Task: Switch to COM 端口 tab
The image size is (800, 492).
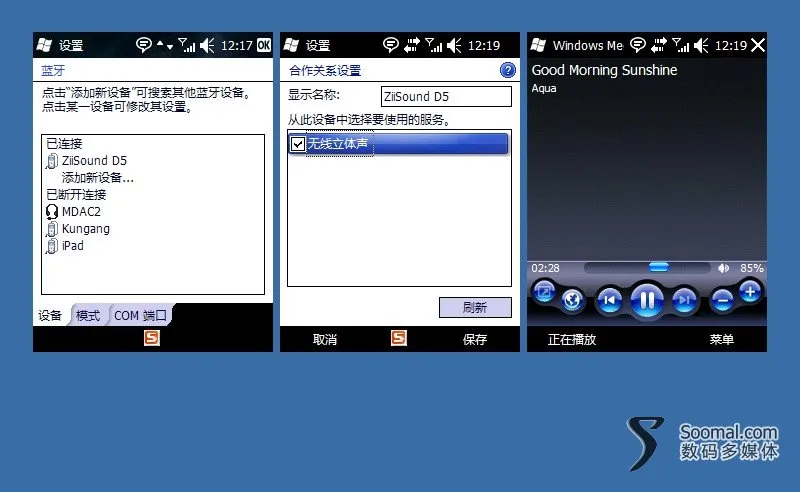Action: pos(140,315)
